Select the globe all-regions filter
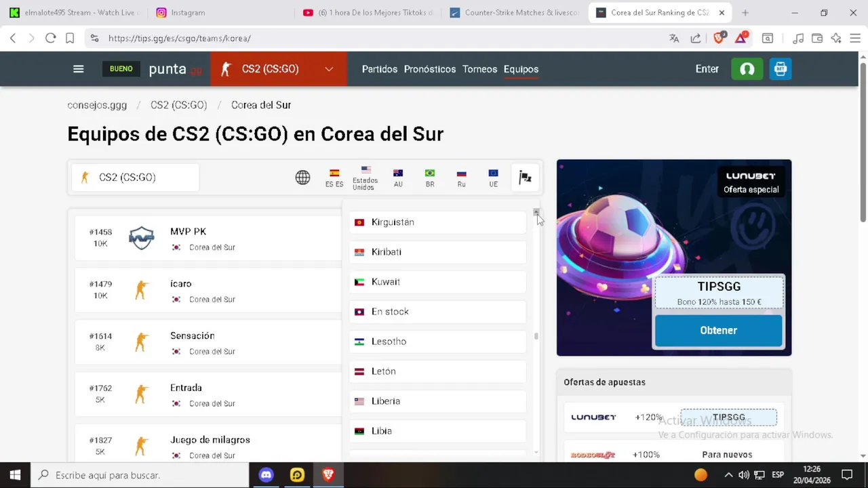 (x=302, y=178)
